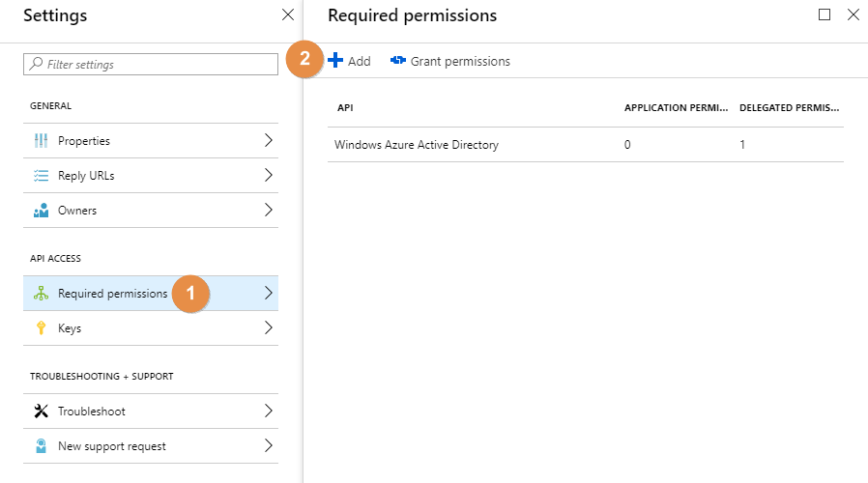Click the Required permissions tree icon
Viewport: 868px width, 483px height.
(x=41, y=294)
